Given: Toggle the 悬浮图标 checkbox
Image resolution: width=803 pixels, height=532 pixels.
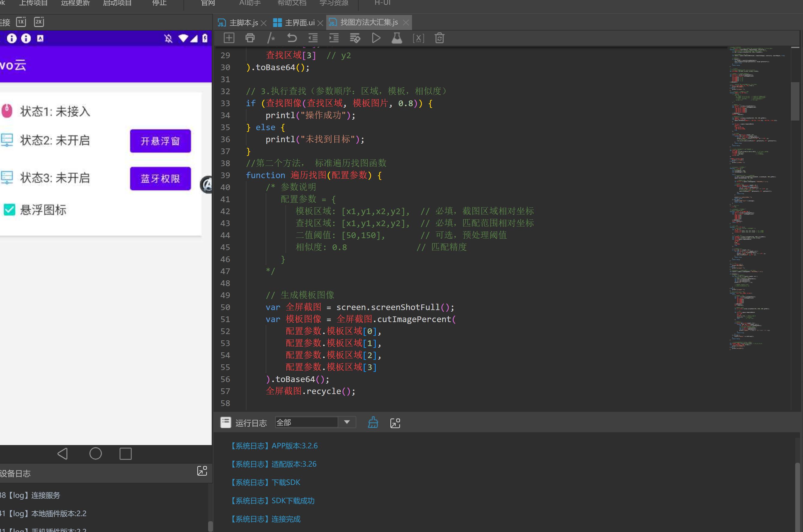Looking at the screenshot, I should [x=9, y=210].
